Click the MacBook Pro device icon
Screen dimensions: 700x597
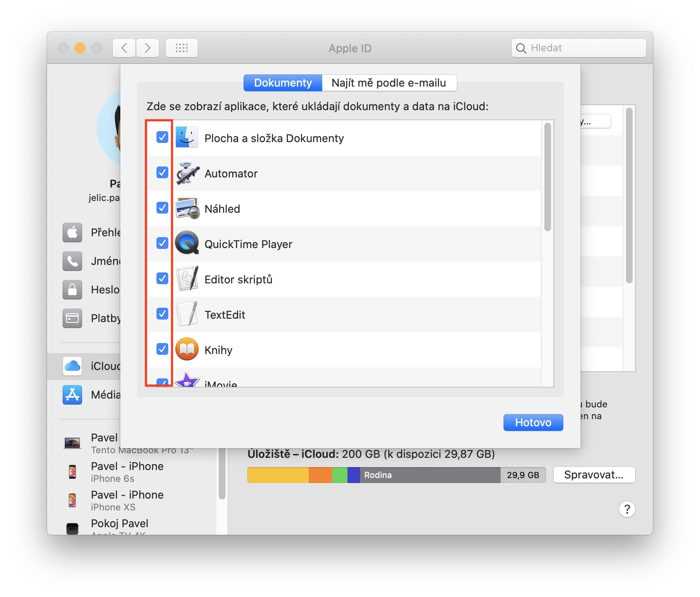[x=72, y=443]
